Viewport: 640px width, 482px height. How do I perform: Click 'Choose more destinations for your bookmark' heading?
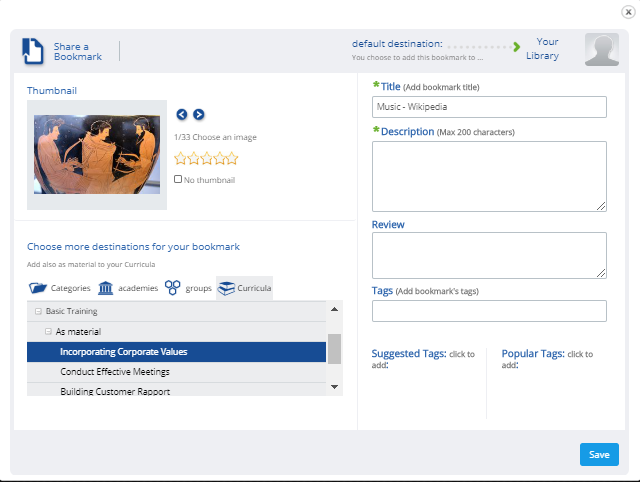click(133, 247)
